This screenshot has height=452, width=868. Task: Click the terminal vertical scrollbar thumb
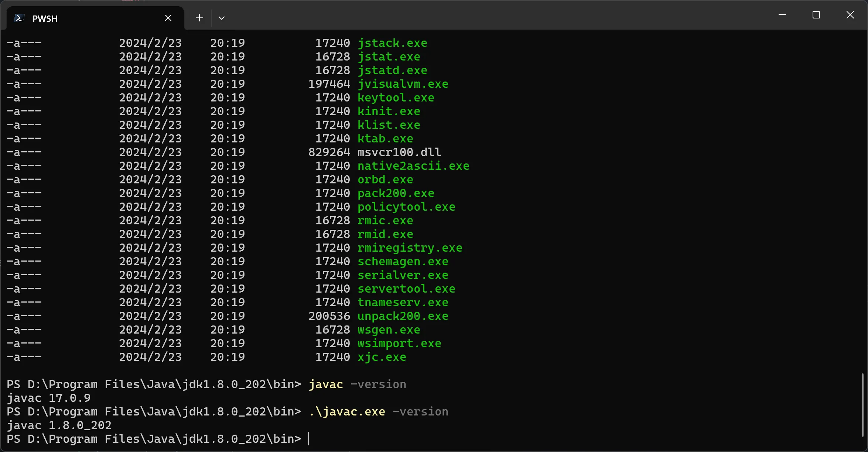pos(862,405)
